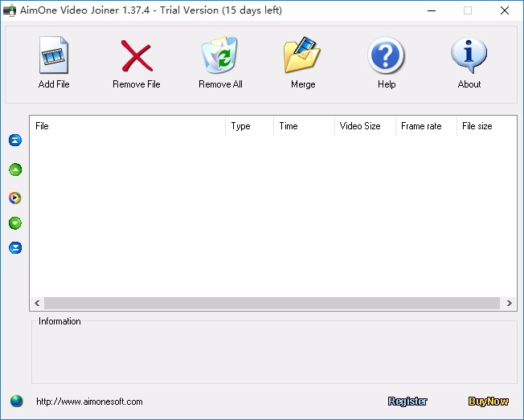Image resolution: width=524 pixels, height=420 pixels.
Task: Click the Register link
Action: click(x=407, y=402)
